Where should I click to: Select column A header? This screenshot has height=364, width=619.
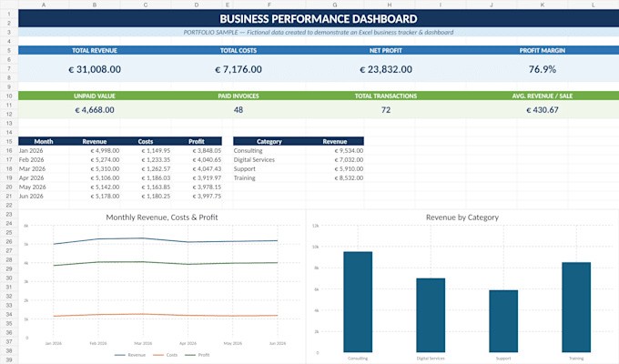[x=44, y=5]
